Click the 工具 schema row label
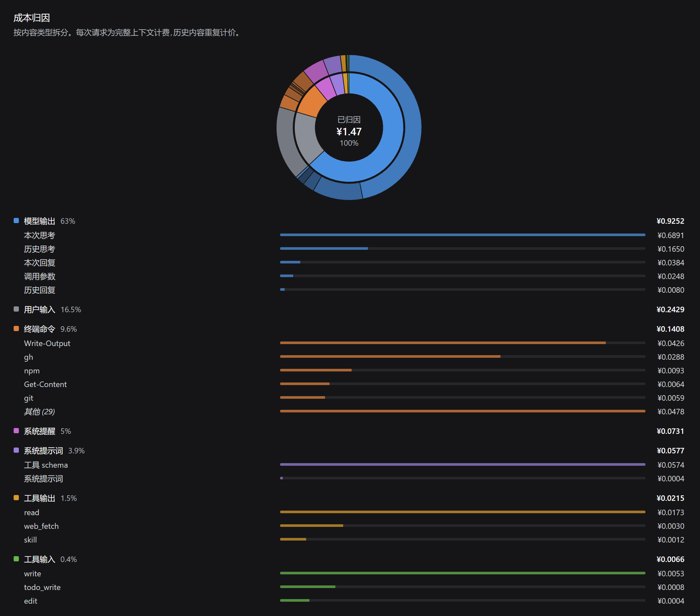 tap(46, 465)
